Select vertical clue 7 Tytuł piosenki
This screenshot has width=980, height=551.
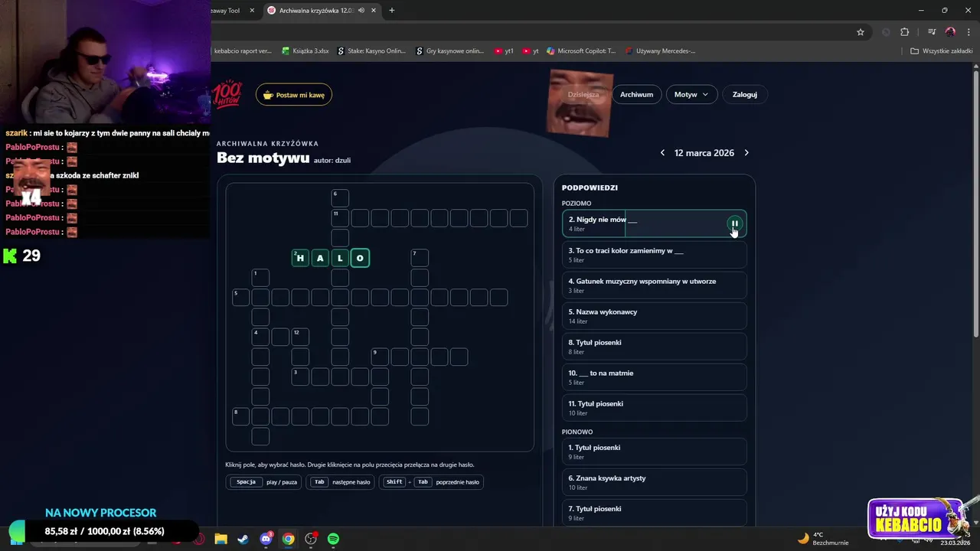(x=654, y=513)
